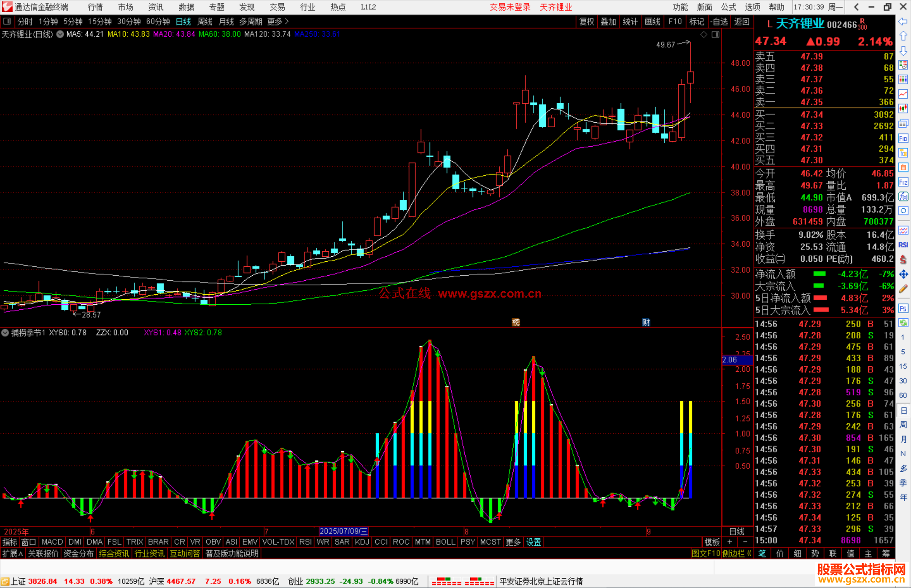Select the 60分钟 period tab

[158, 21]
